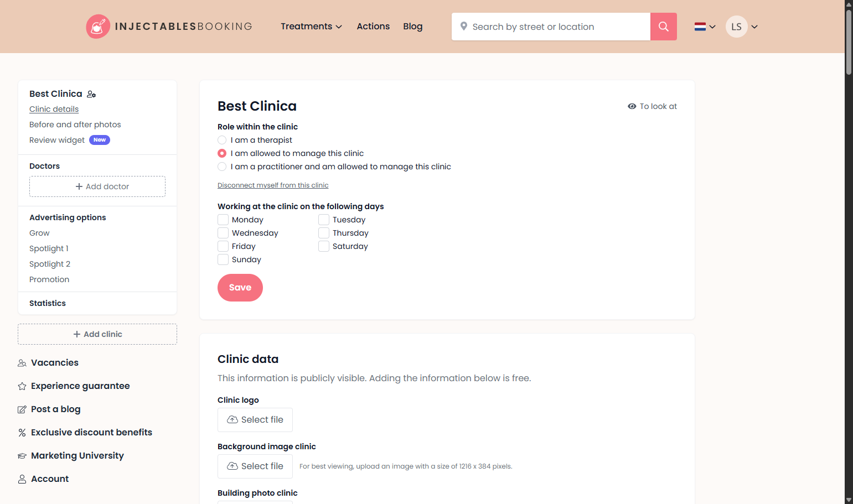Open Statistics in sidebar
This screenshot has height=504, width=853.
click(48, 303)
